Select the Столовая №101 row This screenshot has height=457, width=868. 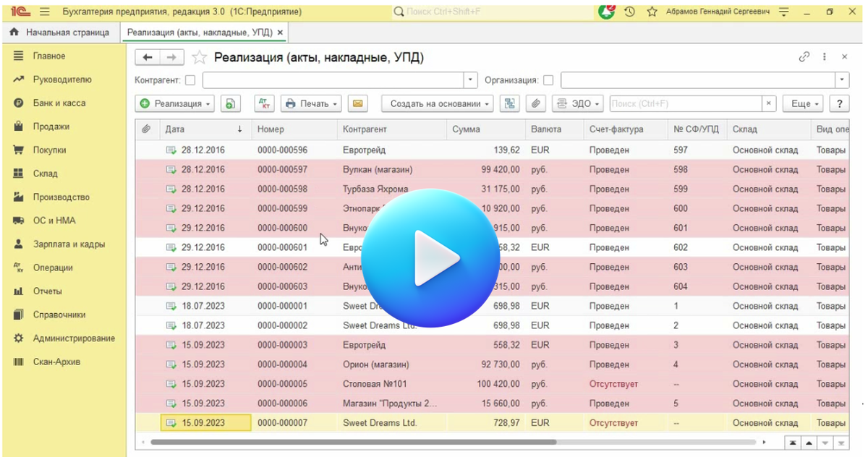(x=492, y=384)
